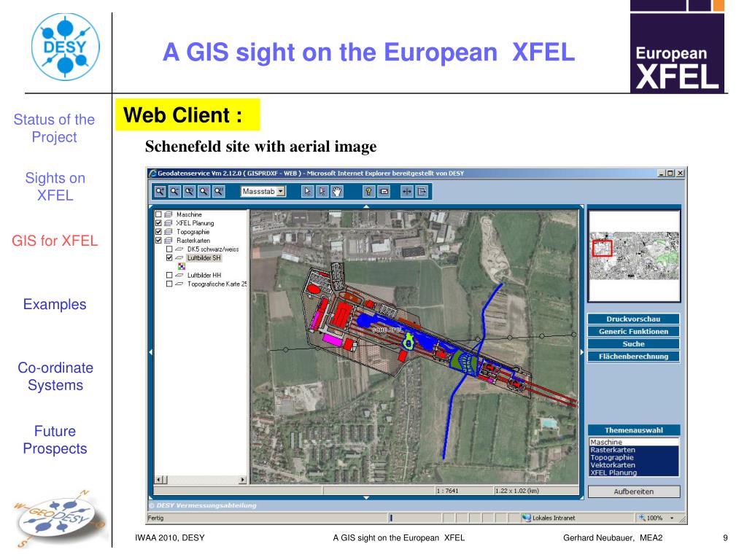This screenshot has width=747, height=560.
Task: Select Vektorkarten in the Themenauswahl list
Action: (613, 464)
